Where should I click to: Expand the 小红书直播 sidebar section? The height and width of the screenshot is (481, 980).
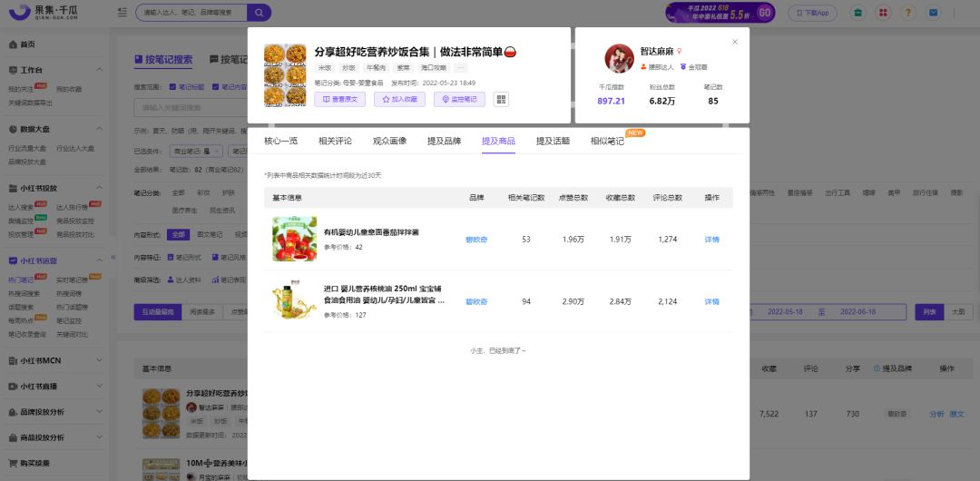tap(100, 386)
